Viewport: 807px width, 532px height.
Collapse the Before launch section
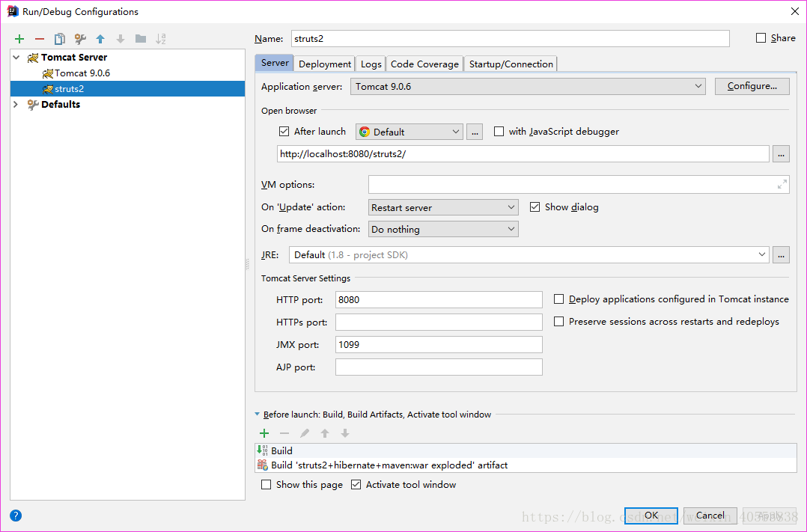click(258, 415)
